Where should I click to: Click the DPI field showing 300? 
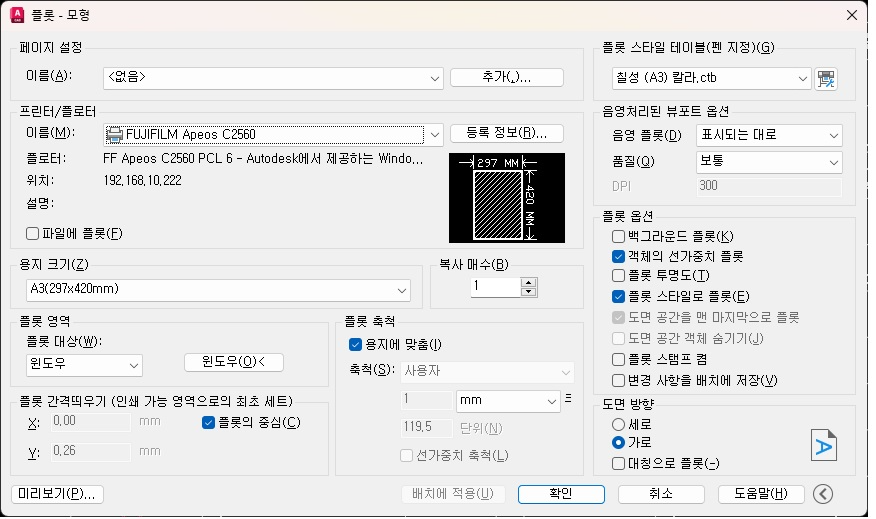[x=769, y=187]
